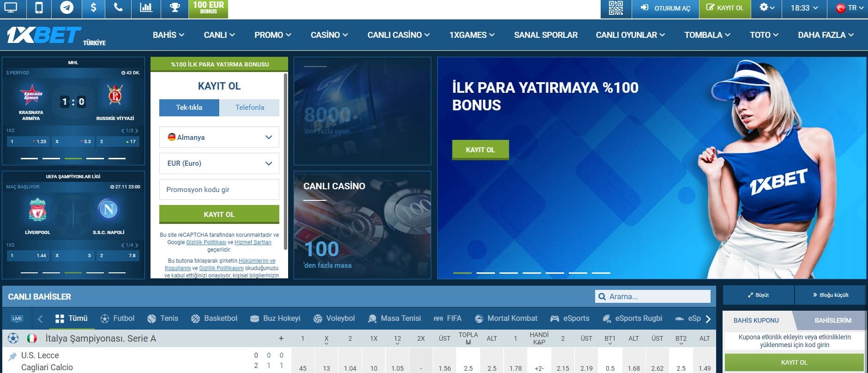
Task: Go to next market on Liverpool card
Action: (137, 245)
